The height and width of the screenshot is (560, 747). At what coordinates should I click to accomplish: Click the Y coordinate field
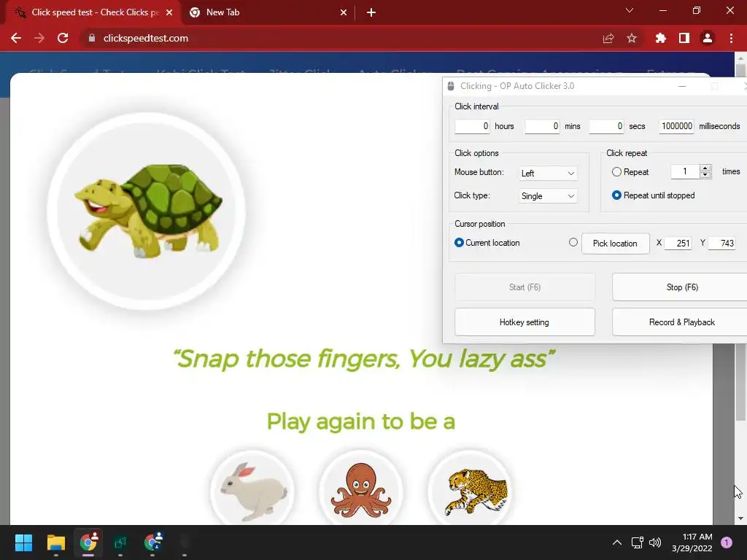[721, 244]
